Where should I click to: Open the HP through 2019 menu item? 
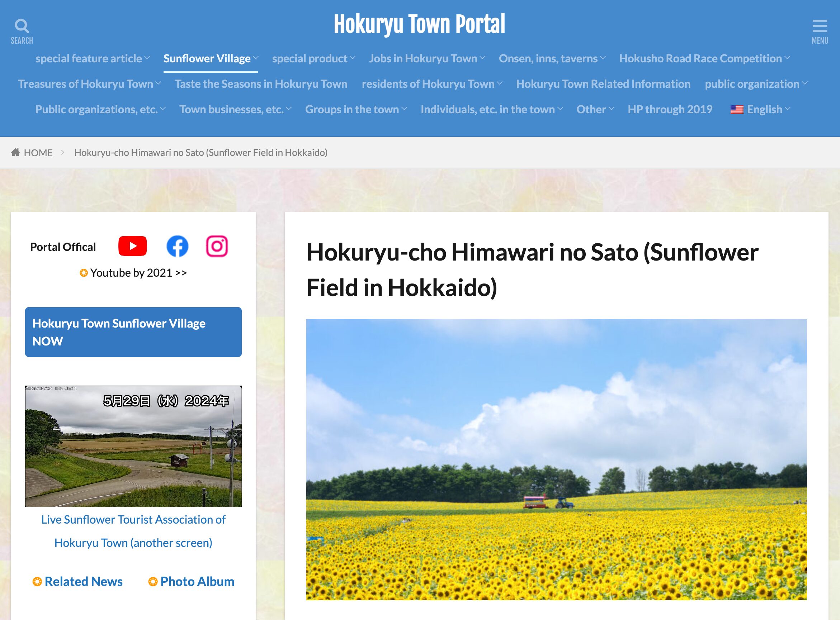[670, 110]
